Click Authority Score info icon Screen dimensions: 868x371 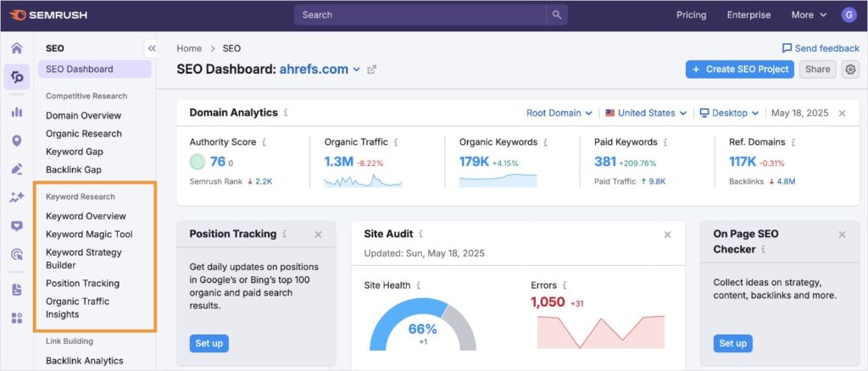[x=264, y=142]
